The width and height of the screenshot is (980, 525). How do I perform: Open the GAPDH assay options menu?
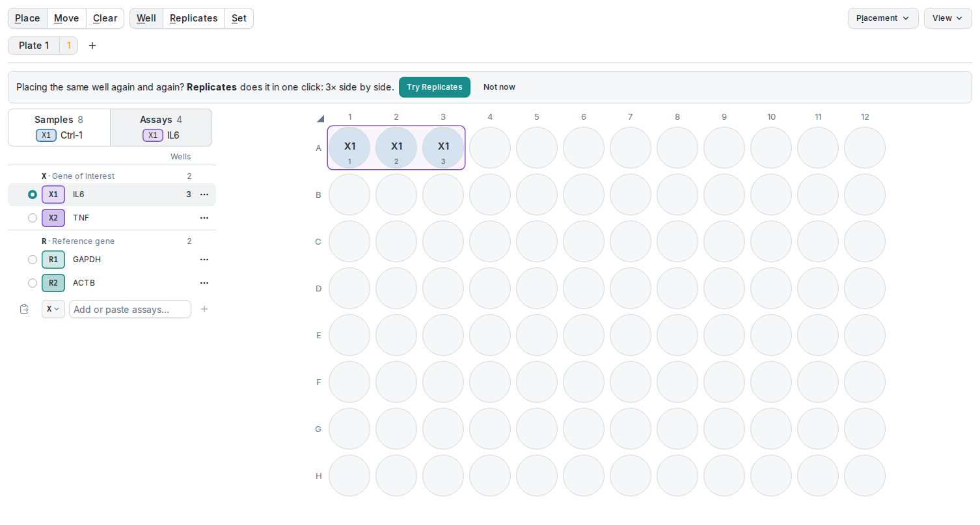[x=204, y=260]
